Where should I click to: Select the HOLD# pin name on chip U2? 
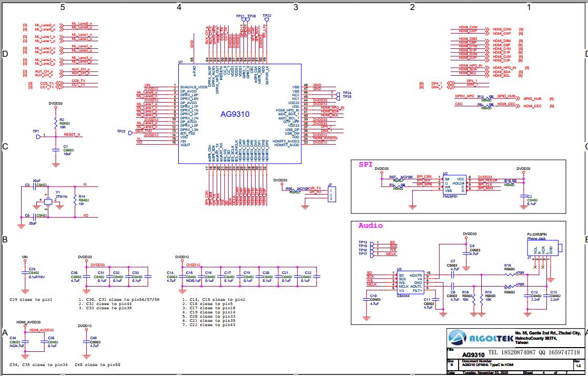[x=458, y=184]
